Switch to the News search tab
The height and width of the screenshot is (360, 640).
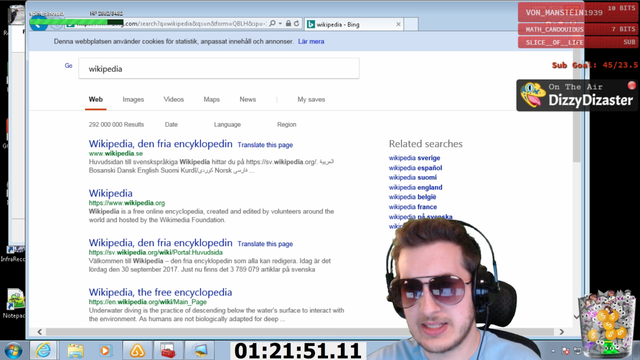point(248,100)
